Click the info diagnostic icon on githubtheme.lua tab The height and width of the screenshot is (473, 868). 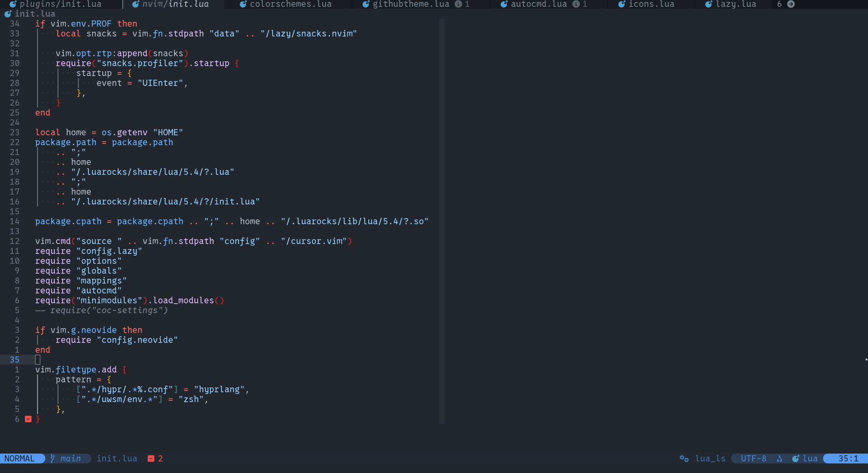(458, 4)
